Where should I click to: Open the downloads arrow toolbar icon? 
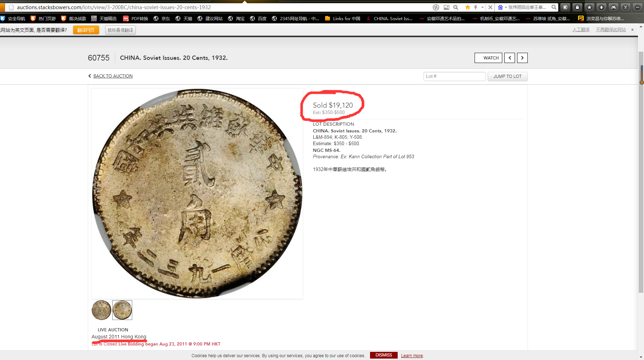click(x=601, y=7)
